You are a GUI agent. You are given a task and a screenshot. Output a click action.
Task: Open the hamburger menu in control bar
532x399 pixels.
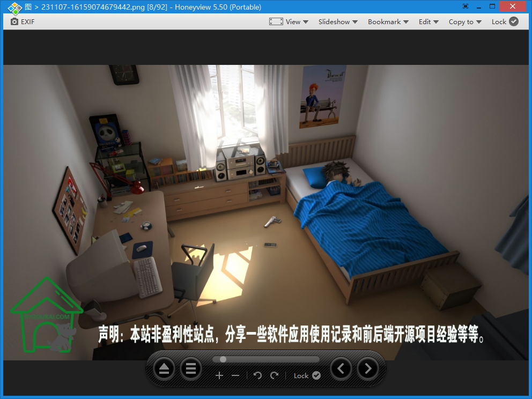point(191,368)
